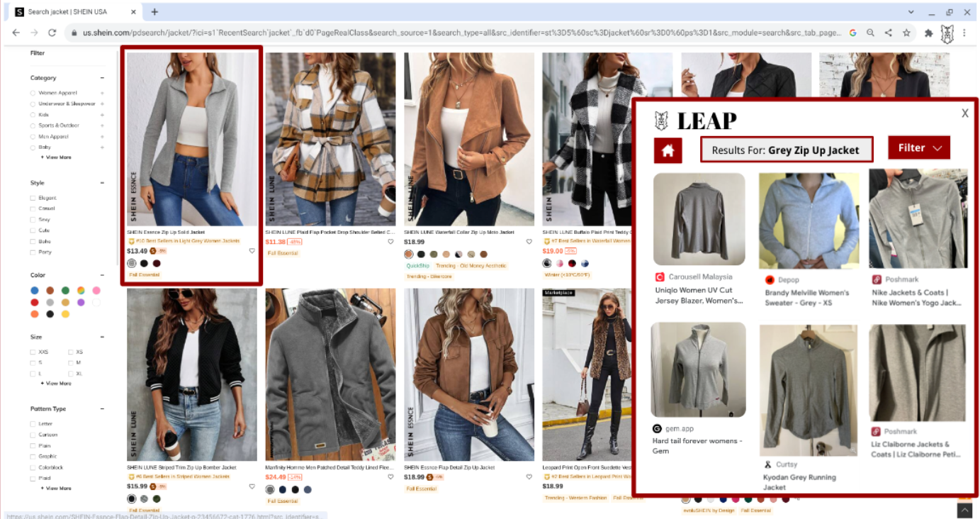This screenshot has height=519, width=980.
Task: Click the Google icon in address bar
Action: [852, 33]
